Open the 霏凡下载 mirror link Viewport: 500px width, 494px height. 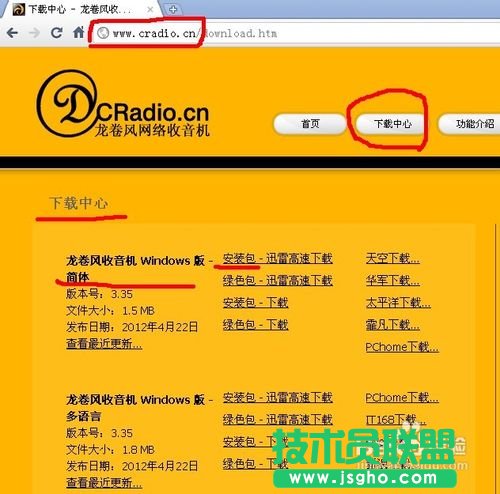[x=392, y=325]
